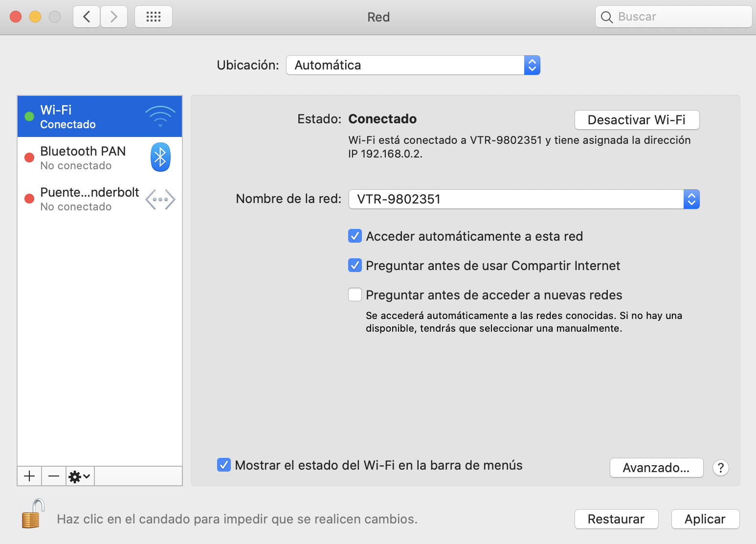
Task: Select the Puente Thunderbolt service
Action: coord(100,199)
